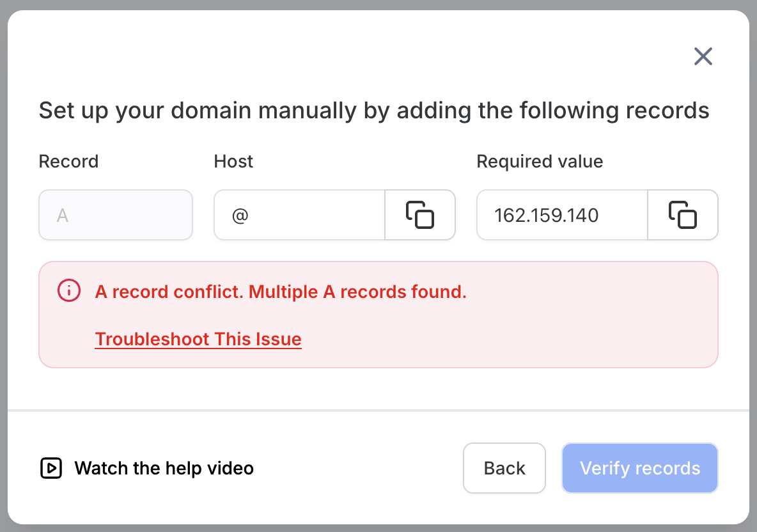Click the red info icon in the error banner

click(x=69, y=291)
